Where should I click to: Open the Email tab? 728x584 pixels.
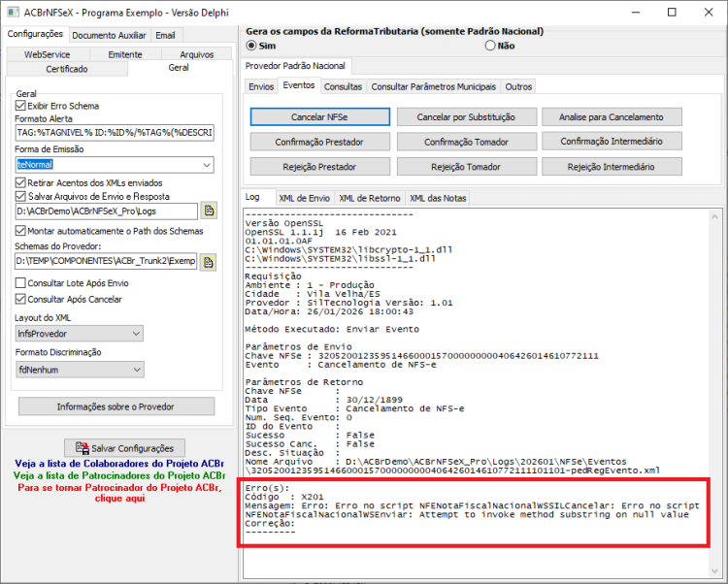point(166,35)
